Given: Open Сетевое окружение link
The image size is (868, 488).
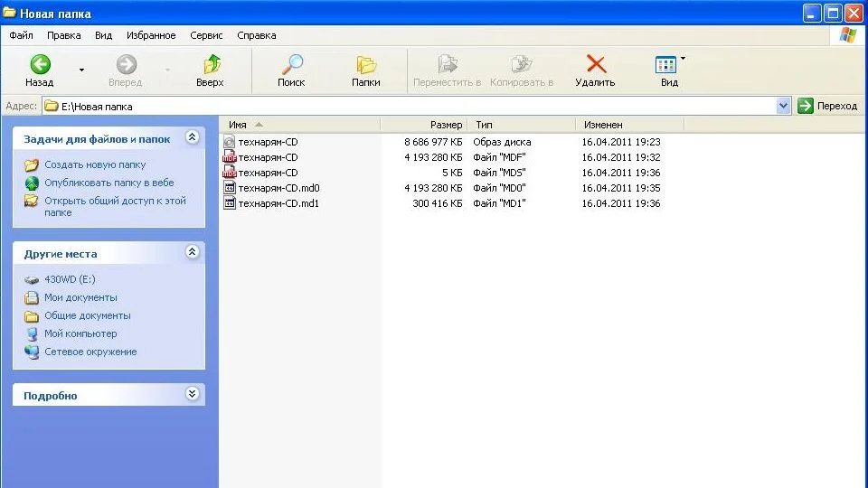Looking at the screenshot, I should 90,352.
